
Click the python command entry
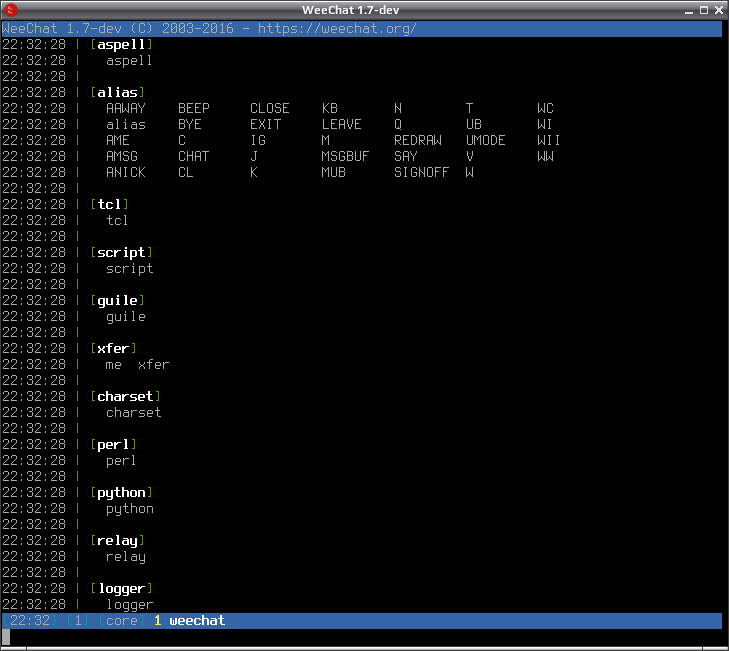tap(130, 509)
